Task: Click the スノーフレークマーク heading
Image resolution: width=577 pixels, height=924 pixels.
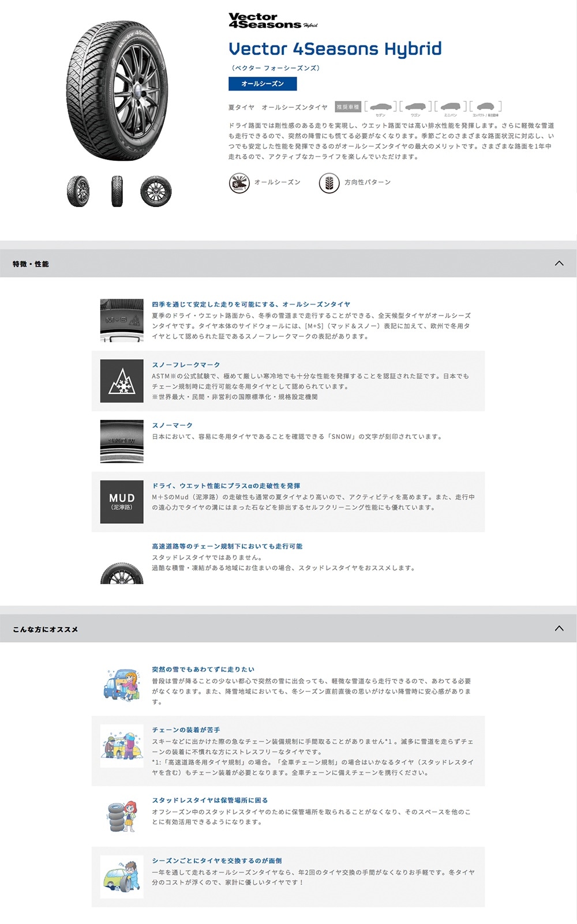Action: 186,365
